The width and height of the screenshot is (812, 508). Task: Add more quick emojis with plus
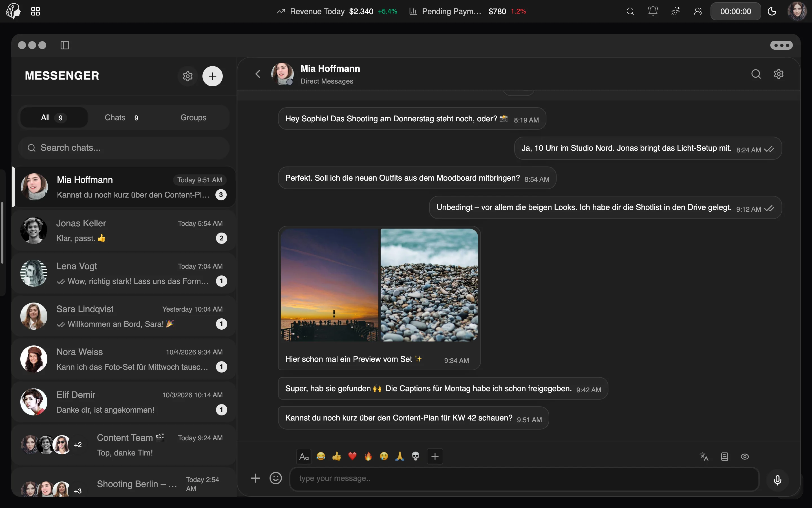point(435,457)
